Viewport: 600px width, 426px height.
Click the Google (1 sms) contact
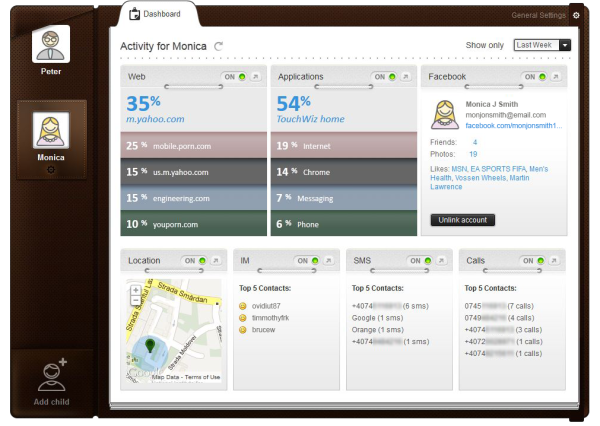point(377,318)
